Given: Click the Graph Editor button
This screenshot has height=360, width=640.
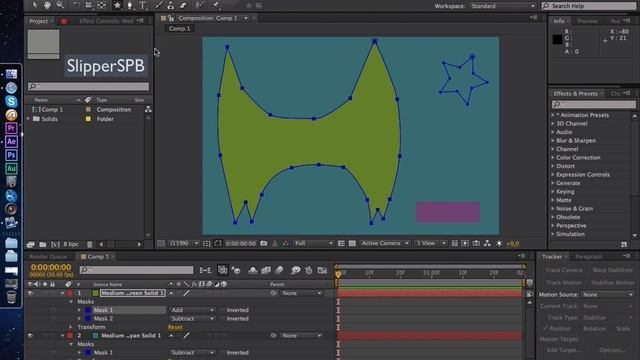Looking at the screenshot, I should pos(322,270).
